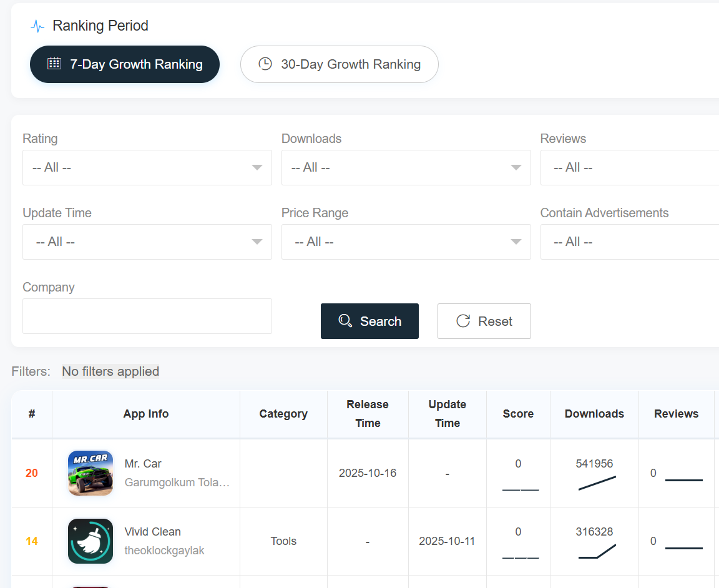Screen dimensions: 719x588
Task: Click the Vivid Clean broom app icon
Action: [90, 541]
